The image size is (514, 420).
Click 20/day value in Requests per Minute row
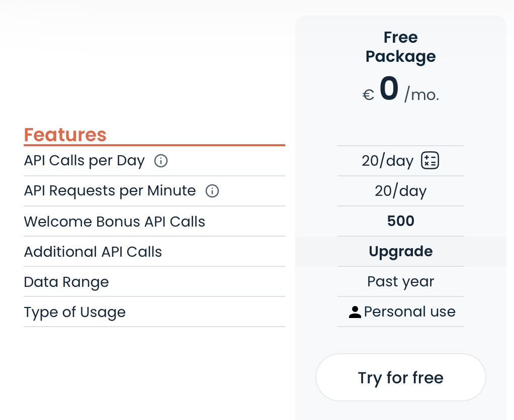click(401, 191)
